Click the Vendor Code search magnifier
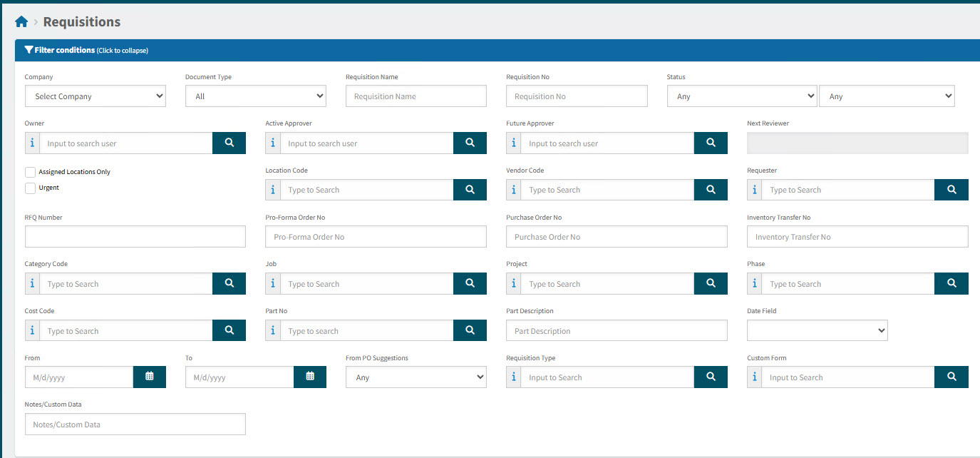The height and width of the screenshot is (458, 980). pyautogui.click(x=710, y=189)
